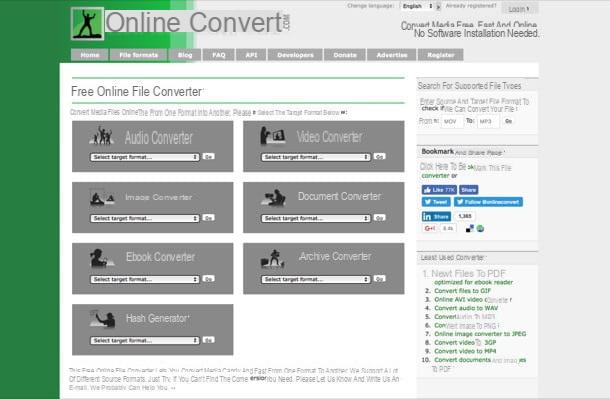The height and width of the screenshot is (399, 610).
Task: Click Go button in Video Converter
Action: 380,157
